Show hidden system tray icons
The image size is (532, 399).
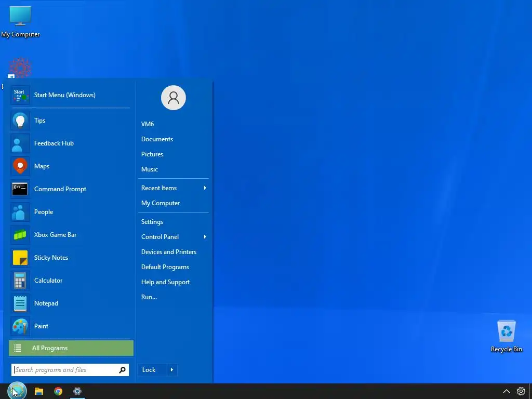tap(506, 391)
